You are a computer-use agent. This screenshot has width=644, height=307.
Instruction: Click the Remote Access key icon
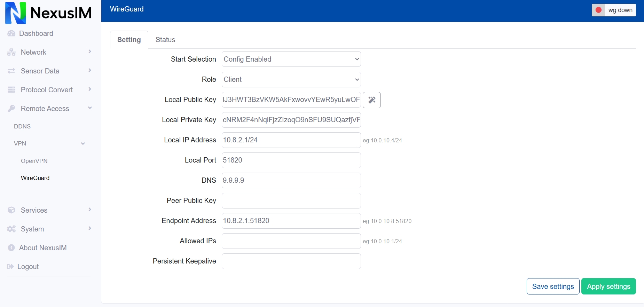(11, 109)
